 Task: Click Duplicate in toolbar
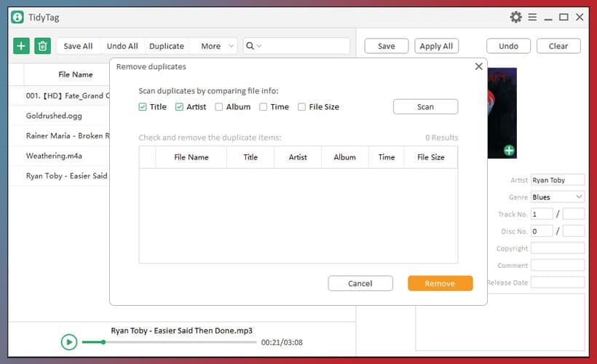click(x=167, y=46)
